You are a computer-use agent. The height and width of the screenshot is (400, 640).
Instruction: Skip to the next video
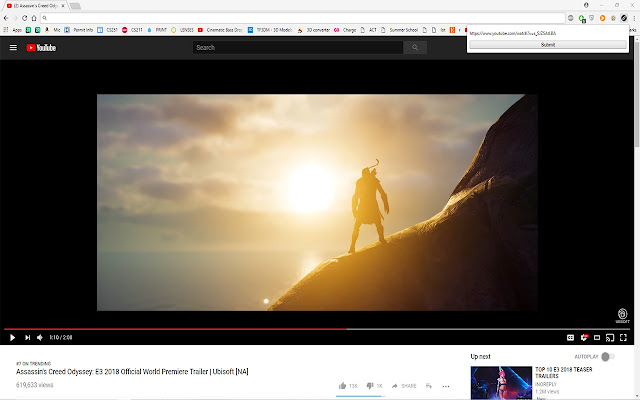tap(27, 338)
